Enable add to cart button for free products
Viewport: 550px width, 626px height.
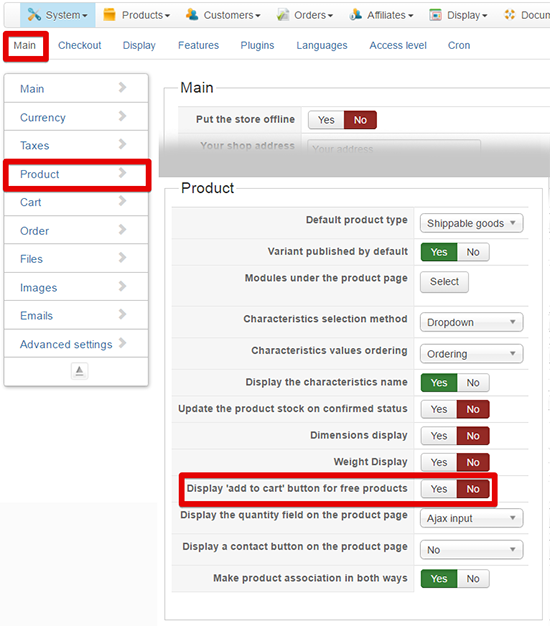(x=439, y=489)
